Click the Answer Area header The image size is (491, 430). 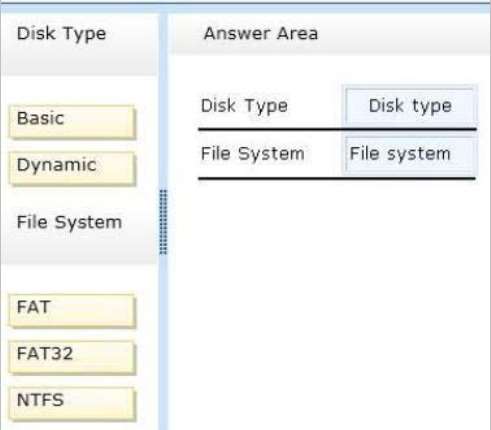[x=261, y=33]
